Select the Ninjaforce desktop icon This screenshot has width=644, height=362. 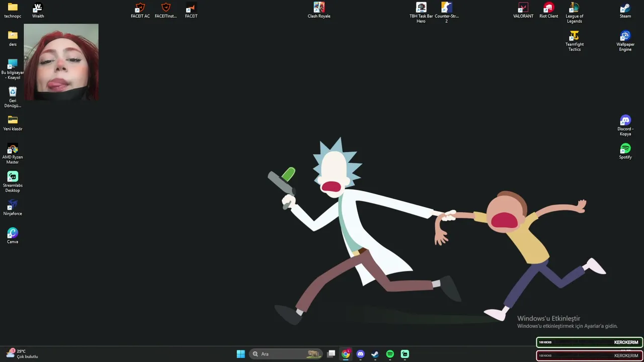13,208
